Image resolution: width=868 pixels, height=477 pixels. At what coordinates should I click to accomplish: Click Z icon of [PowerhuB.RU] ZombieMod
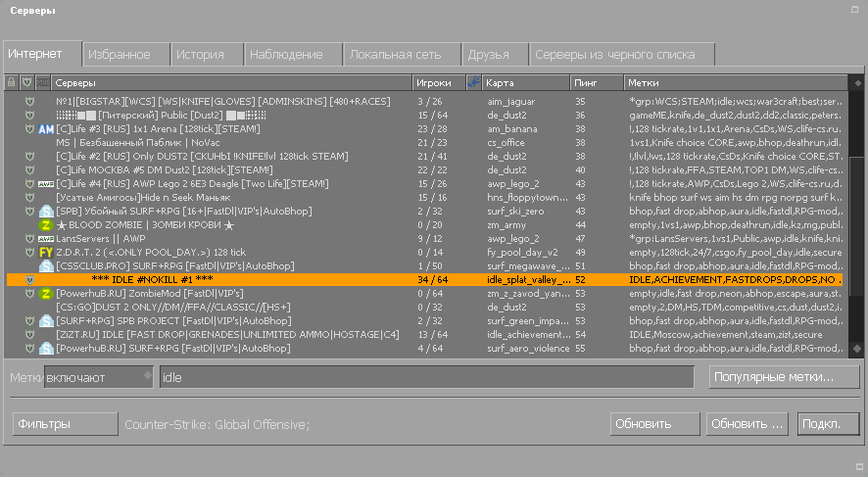coord(46,293)
